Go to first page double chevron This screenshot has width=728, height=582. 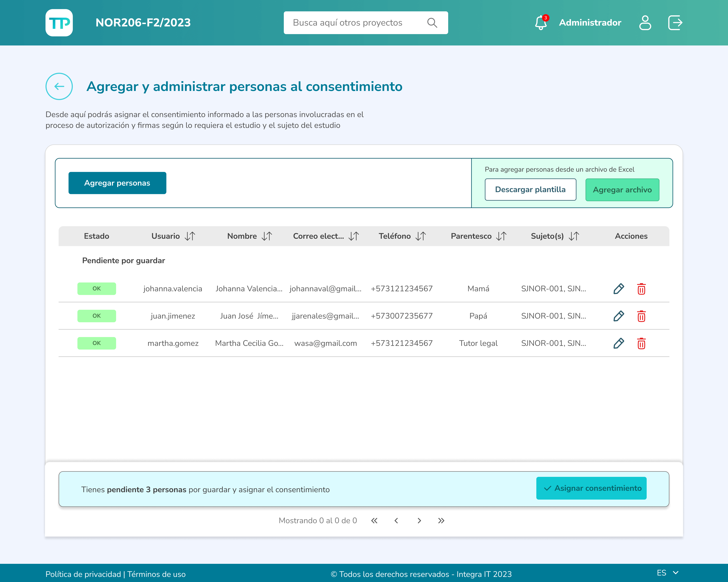coord(374,521)
